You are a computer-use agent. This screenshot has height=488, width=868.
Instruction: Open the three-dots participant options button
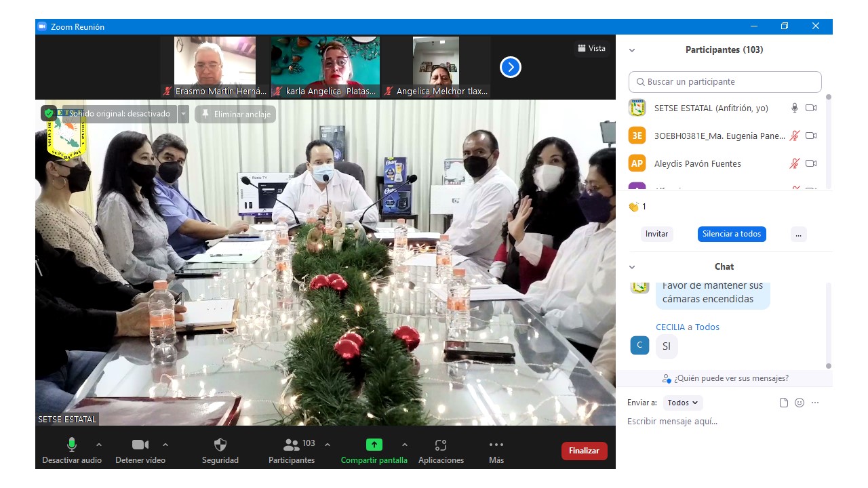point(798,234)
